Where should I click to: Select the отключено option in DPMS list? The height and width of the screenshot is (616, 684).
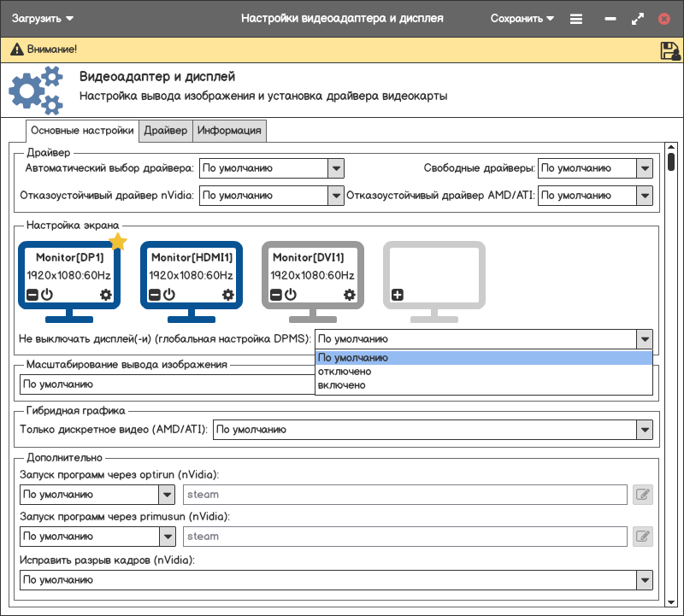pos(345,372)
